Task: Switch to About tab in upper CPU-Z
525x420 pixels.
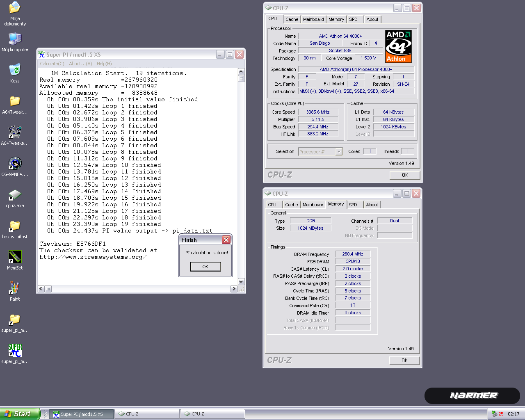Action: (x=372, y=19)
